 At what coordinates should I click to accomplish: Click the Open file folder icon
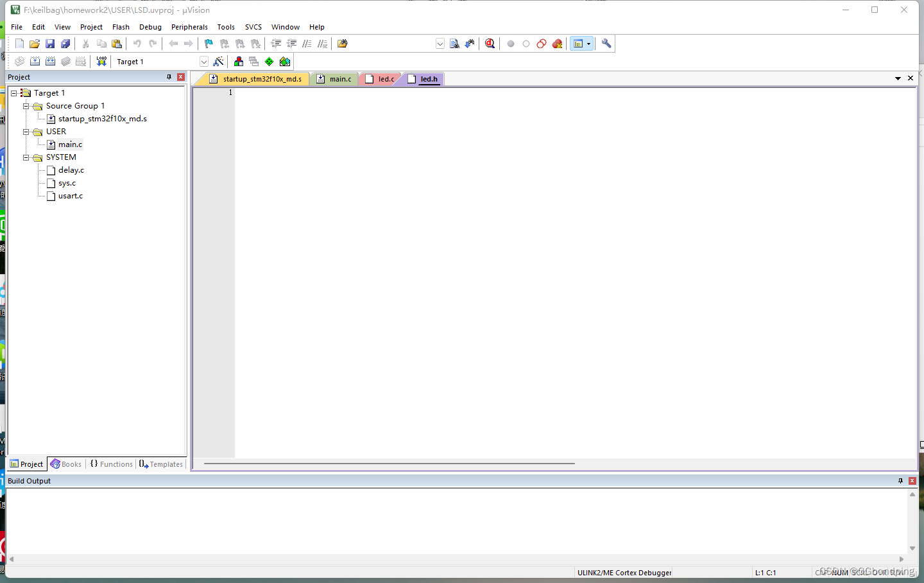(35, 44)
